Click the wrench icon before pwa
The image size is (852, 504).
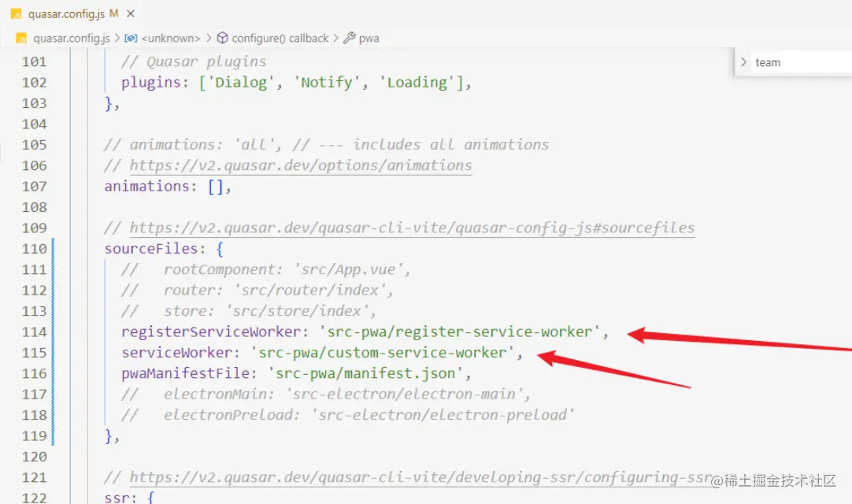(x=350, y=38)
